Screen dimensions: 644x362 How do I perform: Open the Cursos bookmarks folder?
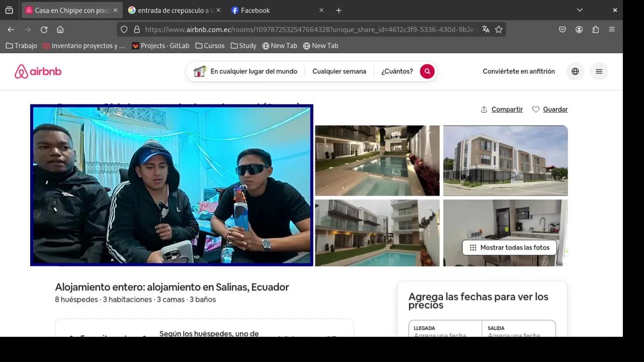[210, 46]
